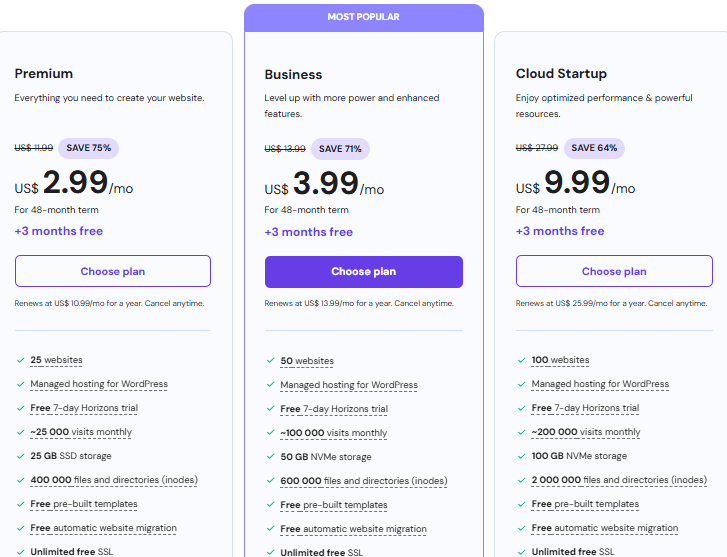
Task: Click '100 GB NVMe storage' text
Action: click(579, 456)
